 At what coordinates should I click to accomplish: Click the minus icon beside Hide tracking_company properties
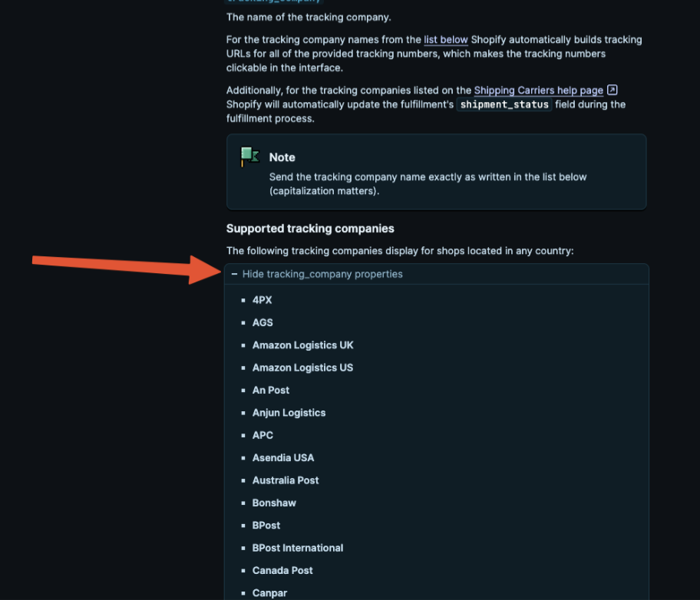[x=234, y=274]
